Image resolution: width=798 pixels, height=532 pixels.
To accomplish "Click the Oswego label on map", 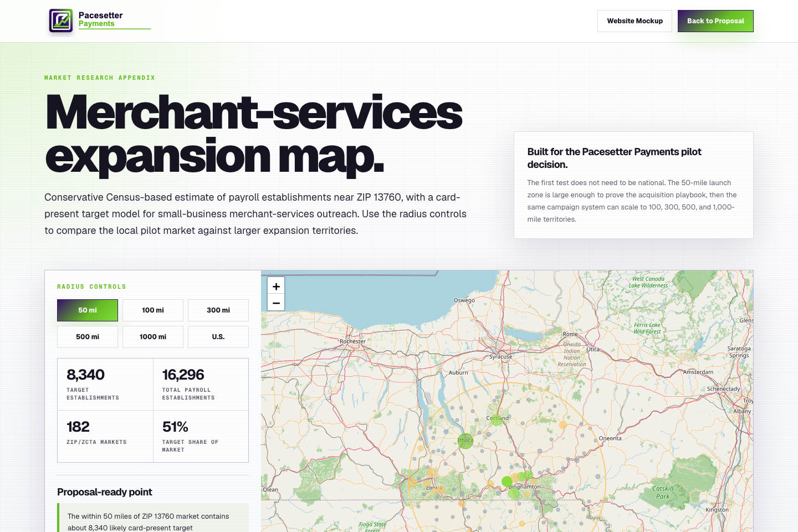I will point(464,300).
